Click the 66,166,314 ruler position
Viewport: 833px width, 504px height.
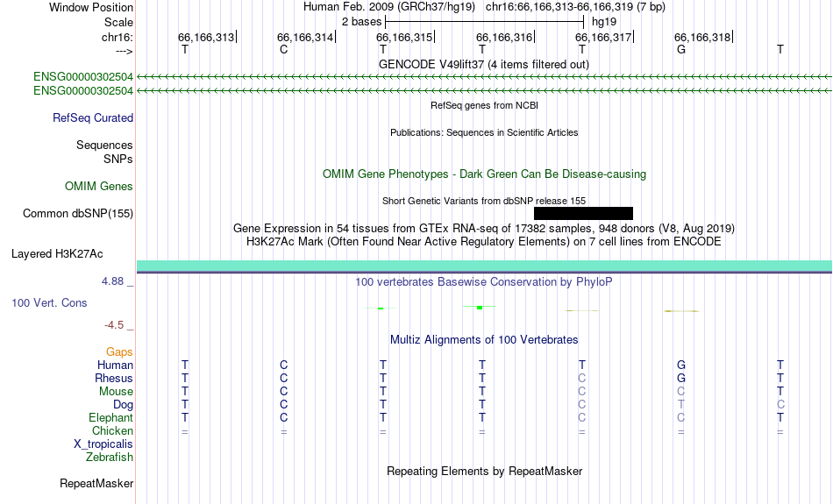307,37
